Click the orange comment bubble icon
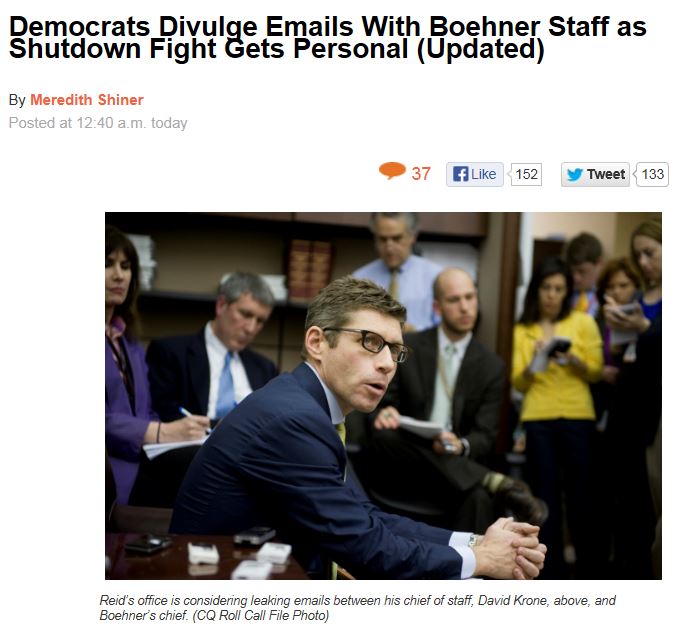Viewport: 677px width, 628px height. 392,171
